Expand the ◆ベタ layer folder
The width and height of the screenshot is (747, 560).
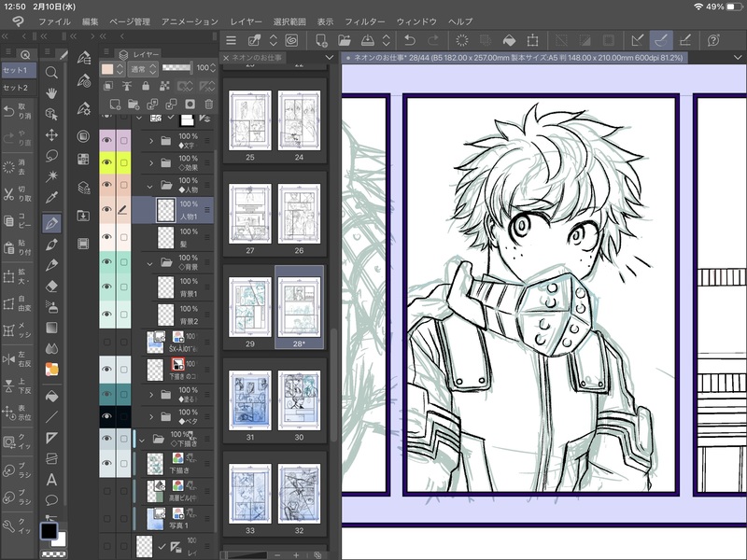point(151,416)
